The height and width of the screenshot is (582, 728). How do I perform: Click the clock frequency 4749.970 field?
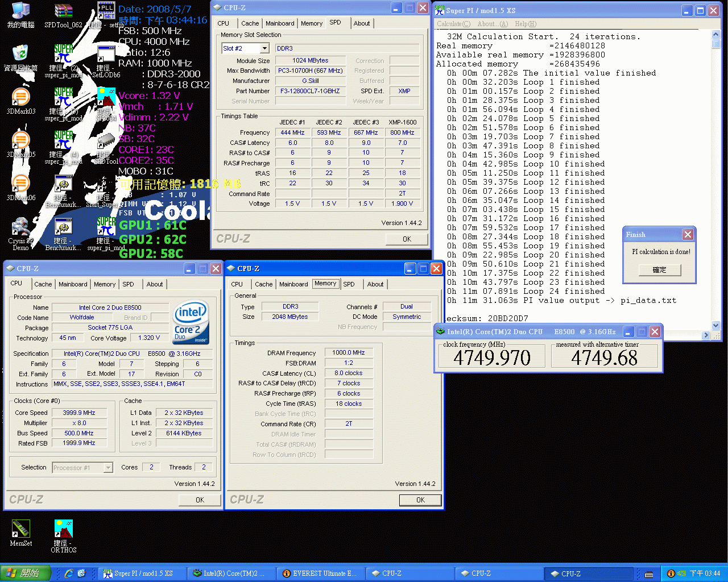pos(492,357)
